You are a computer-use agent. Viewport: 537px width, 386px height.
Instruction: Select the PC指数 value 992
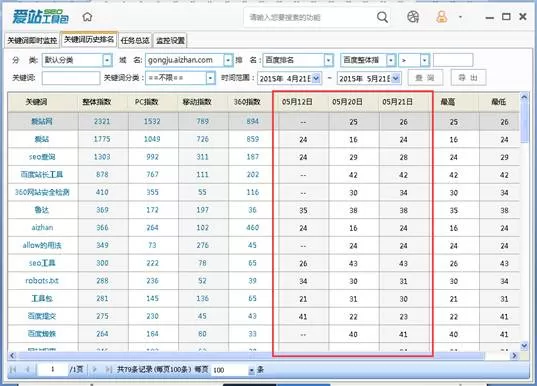click(x=152, y=157)
